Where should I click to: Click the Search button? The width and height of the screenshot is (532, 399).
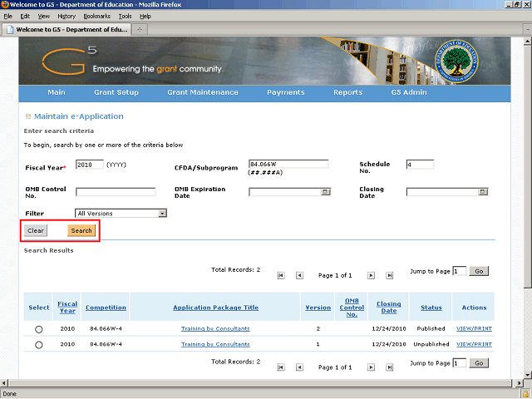[x=81, y=231]
